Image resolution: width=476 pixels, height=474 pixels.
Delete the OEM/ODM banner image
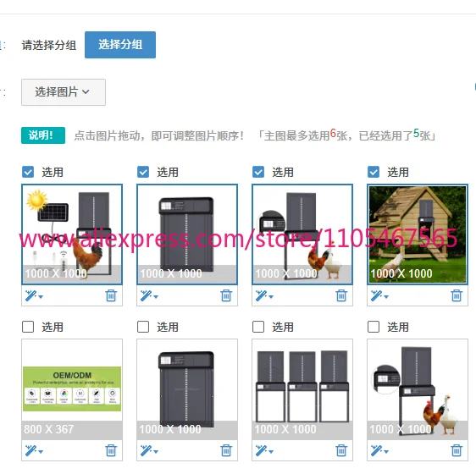click(x=111, y=450)
